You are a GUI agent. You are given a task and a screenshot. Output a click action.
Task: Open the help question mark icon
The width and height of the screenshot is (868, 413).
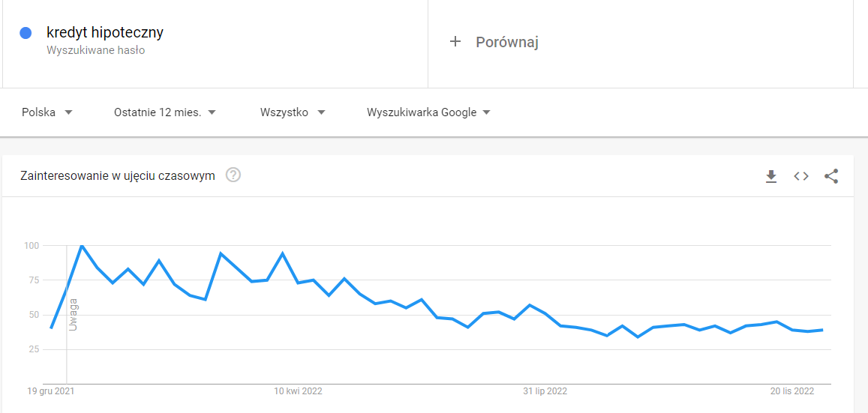[x=233, y=175]
